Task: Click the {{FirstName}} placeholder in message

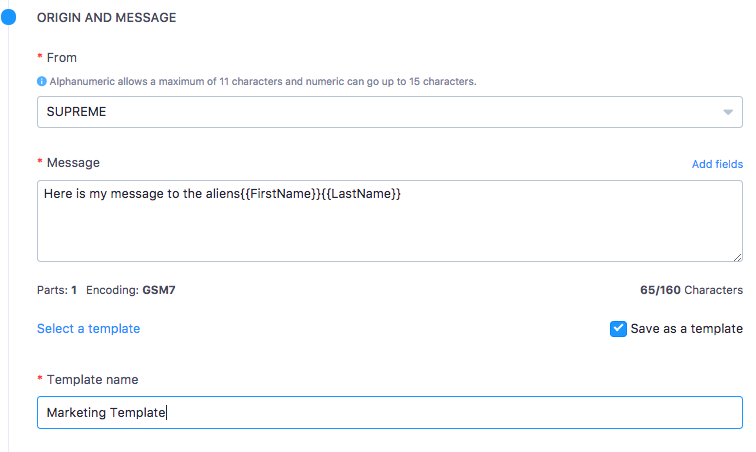Action: tap(280, 194)
